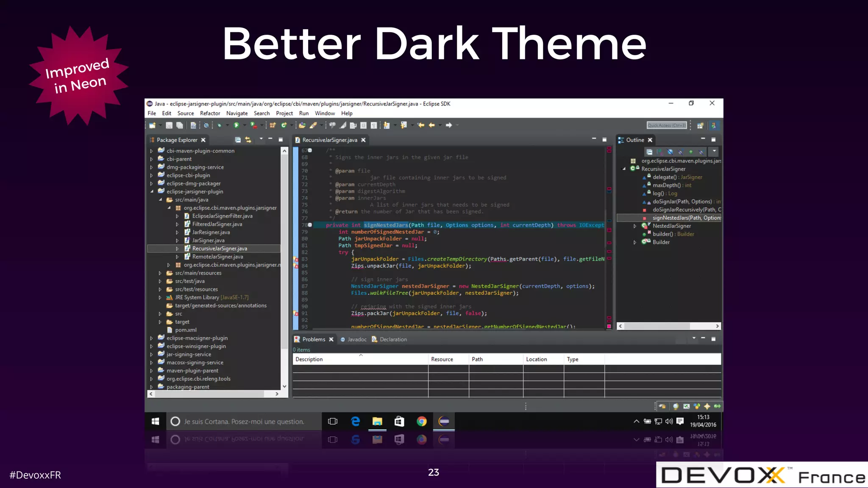Toggle Sort in Outline view
Viewport: 868px width, 488px height.
tap(659, 152)
